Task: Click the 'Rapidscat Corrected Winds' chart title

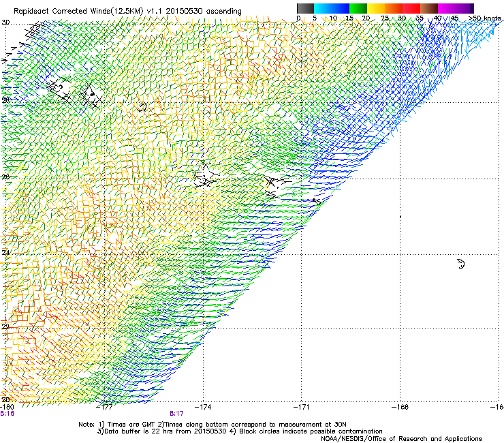Action: click(127, 12)
